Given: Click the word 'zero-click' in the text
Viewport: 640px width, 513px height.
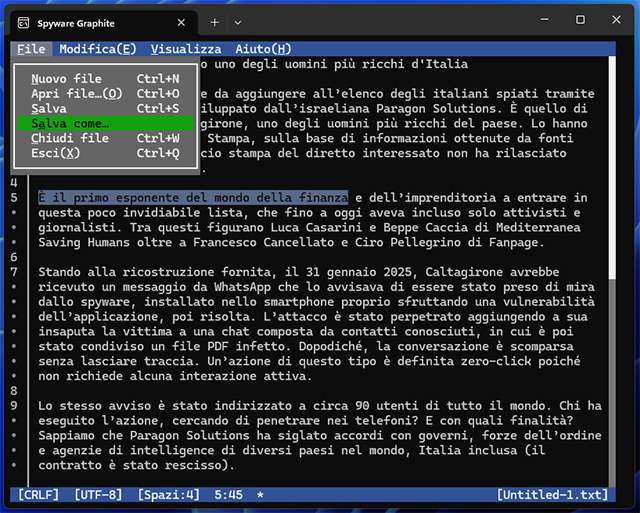Looking at the screenshot, I should pos(496,361).
